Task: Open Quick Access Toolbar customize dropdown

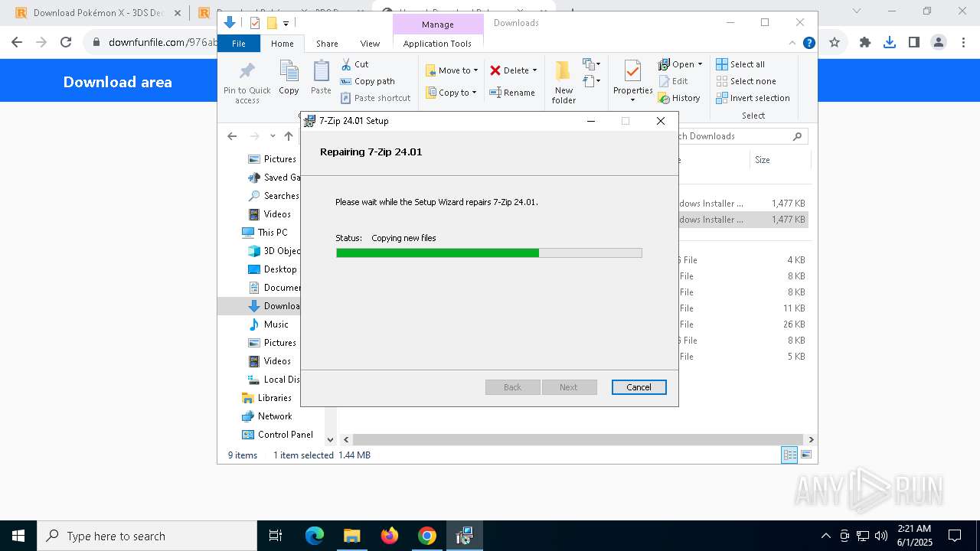Action: 286,24
